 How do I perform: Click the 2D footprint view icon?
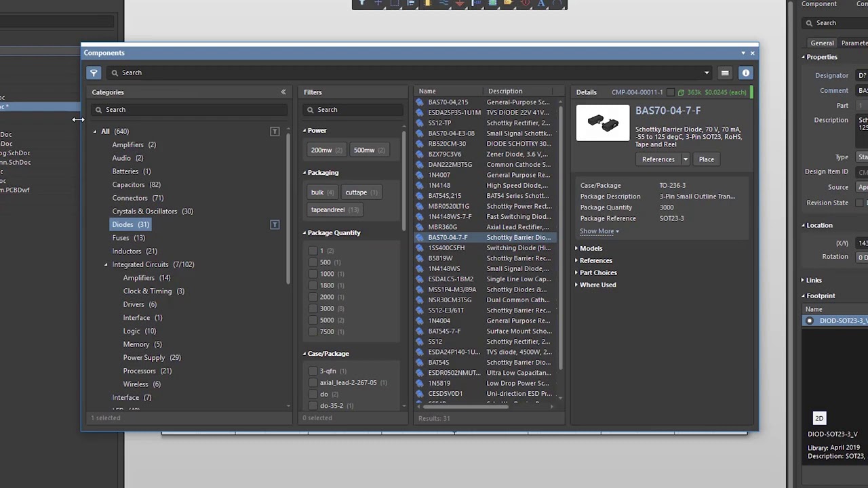coord(819,418)
